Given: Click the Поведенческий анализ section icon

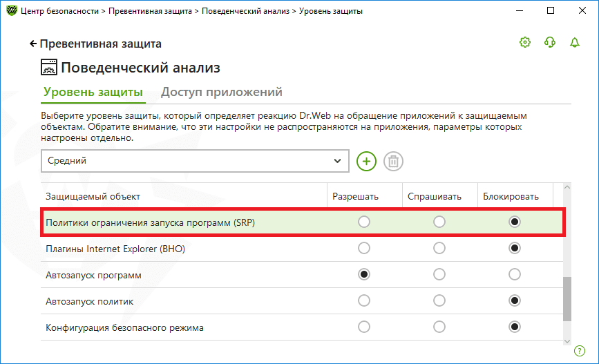Looking at the screenshot, I should (49, 67).
